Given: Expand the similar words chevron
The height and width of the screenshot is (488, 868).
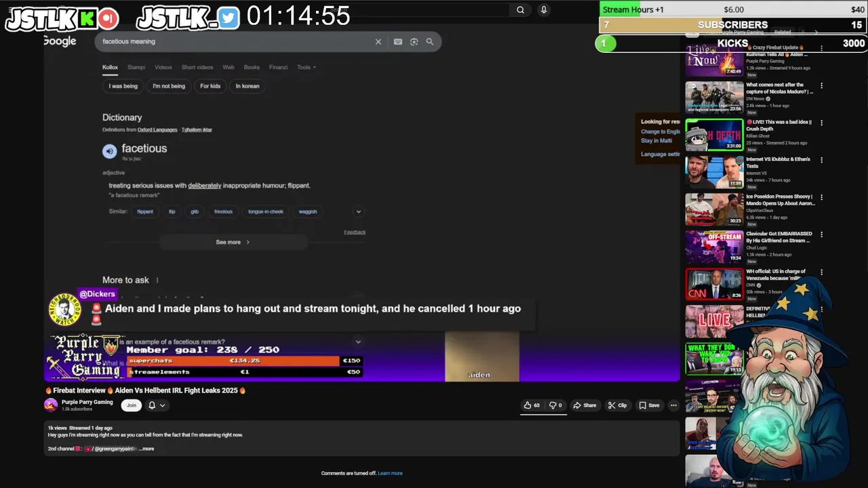Looking at the screenshot, I should click(359, 211).
